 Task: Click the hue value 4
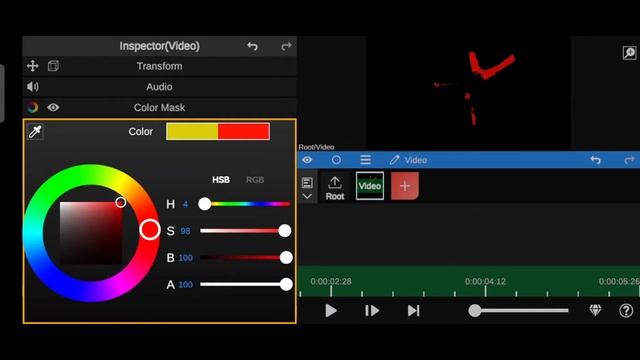[x=185, y=204]
